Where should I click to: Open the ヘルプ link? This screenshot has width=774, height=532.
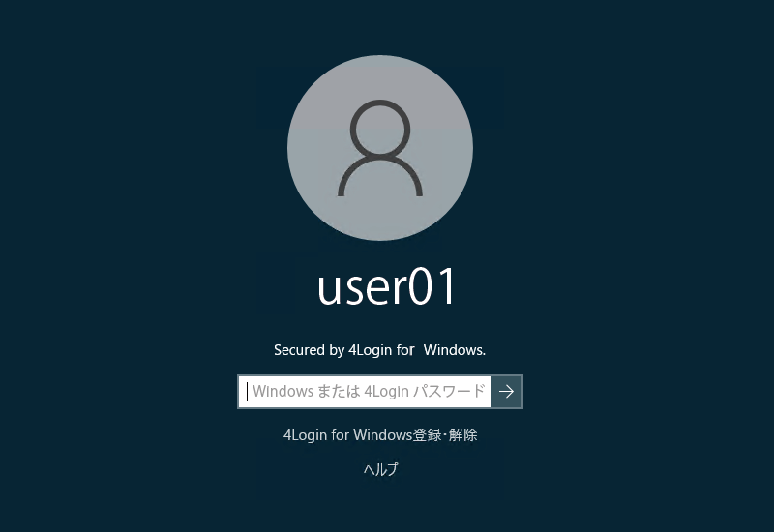[380, 468]
